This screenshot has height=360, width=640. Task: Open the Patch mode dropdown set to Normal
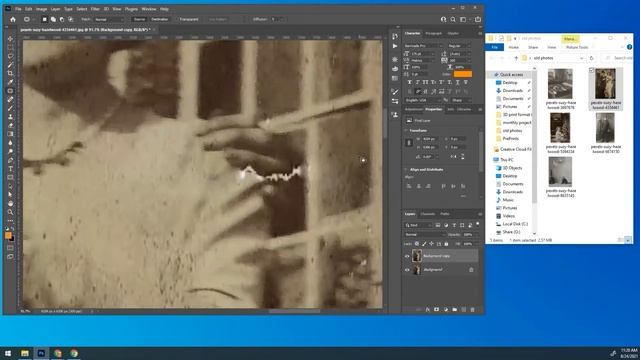tap(109, 19)
